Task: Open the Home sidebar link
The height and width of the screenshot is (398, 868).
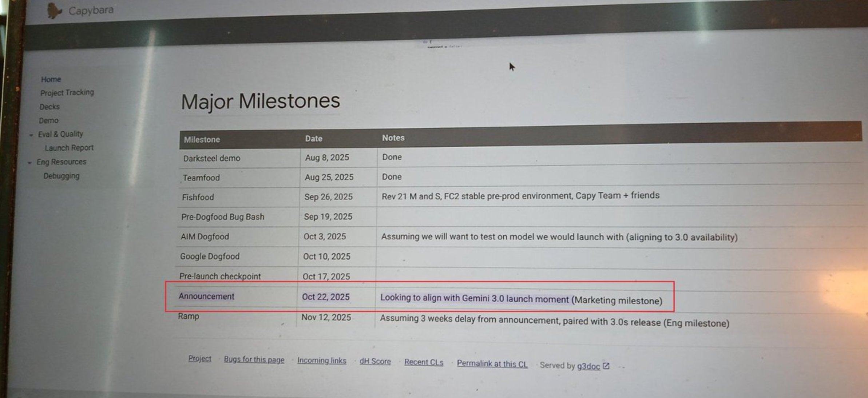Action: tap(51, 79)
